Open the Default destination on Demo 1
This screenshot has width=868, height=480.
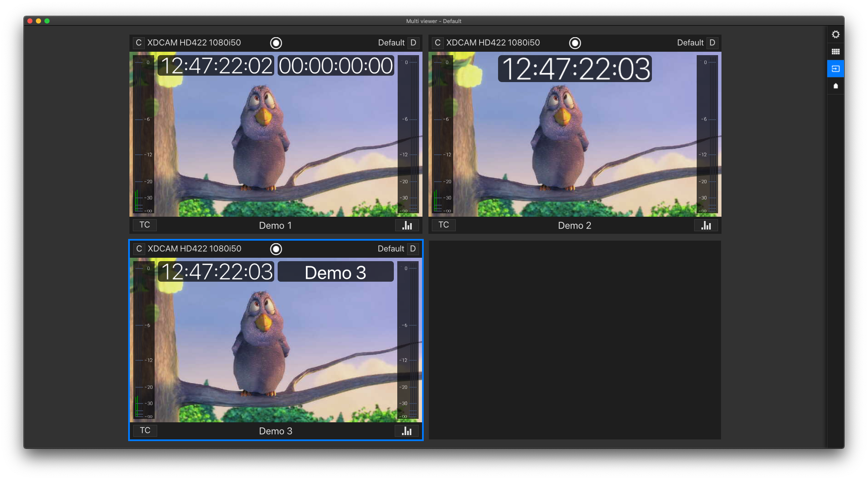tap(391, 43)
